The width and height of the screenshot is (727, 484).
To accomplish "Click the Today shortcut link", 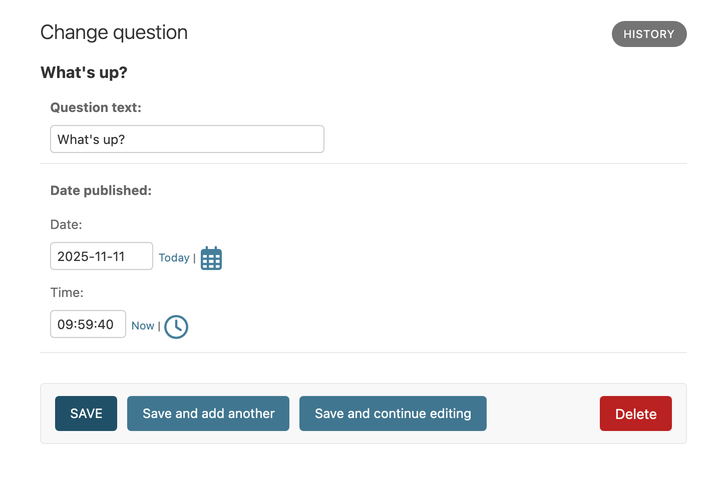I will (174, 258).
